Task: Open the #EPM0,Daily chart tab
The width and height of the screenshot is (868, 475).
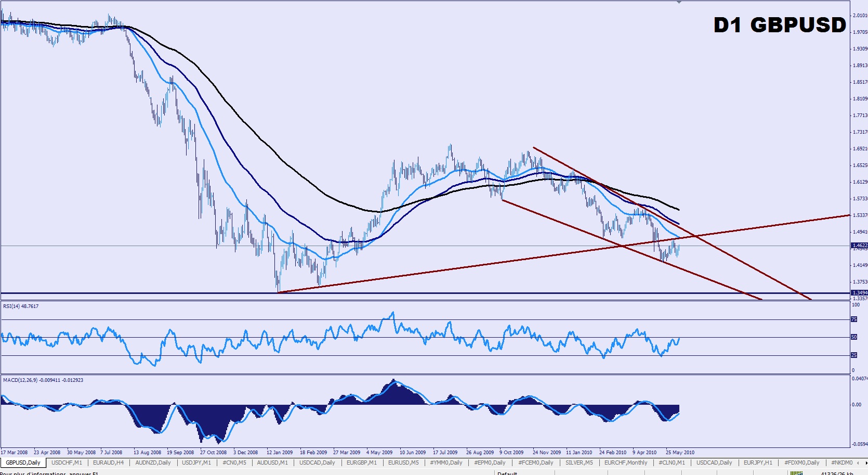Action: click(x=490, y=463)
